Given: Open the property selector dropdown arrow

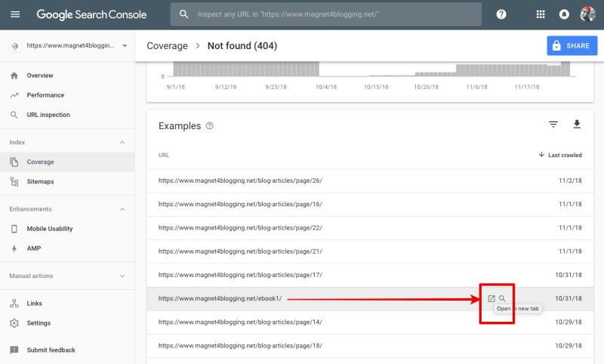Looking at the screenshot, I should pyautogui.click(x=125, y=46).
